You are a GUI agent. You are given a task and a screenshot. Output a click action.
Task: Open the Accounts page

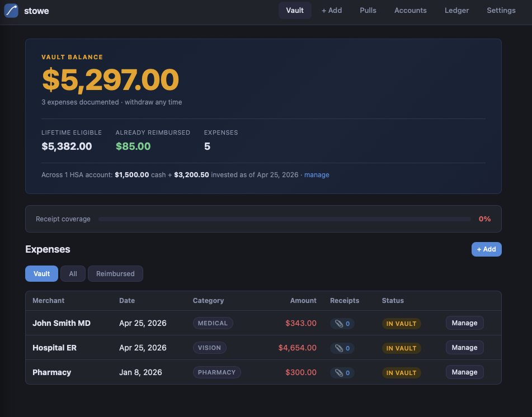(x=410, y=11)
